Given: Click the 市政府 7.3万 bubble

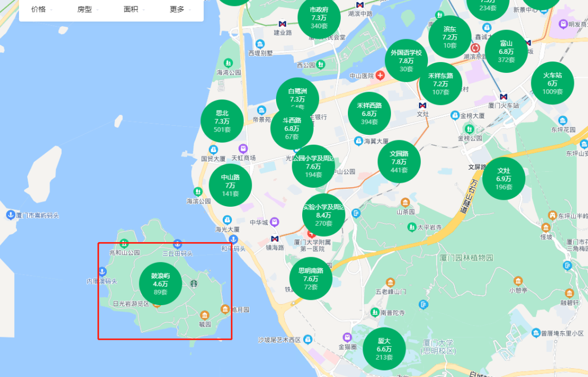Looking at the screenshot, I should click(x=319, y=17).
